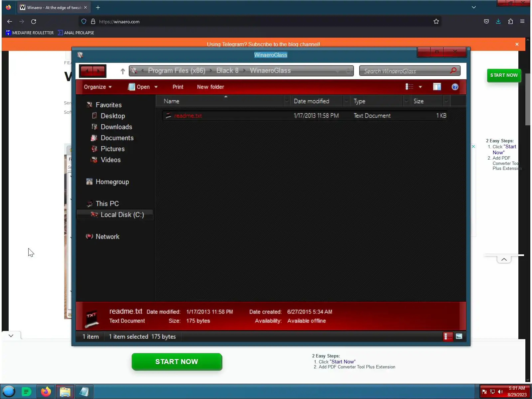The image size is (532, 399).
Task: Open the Date modified column filter dropdown
Action: click(x=346, y=101)
